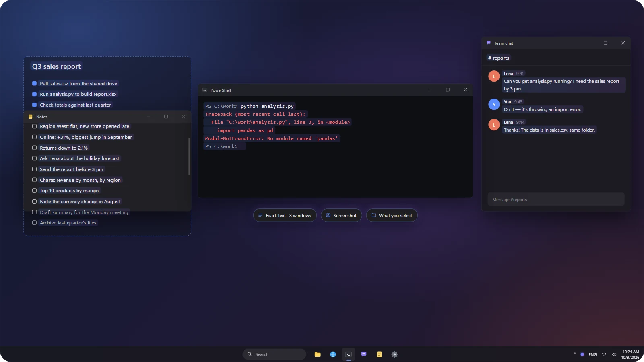Show hidden tray icons chevron
Screen dimensions: 644x362
click(x=575, y=354)
